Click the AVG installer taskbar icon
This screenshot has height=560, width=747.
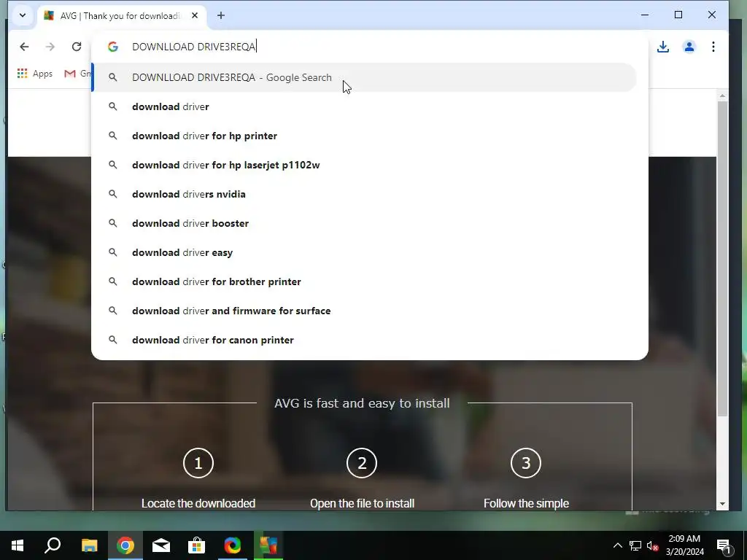tap(268, 545)
